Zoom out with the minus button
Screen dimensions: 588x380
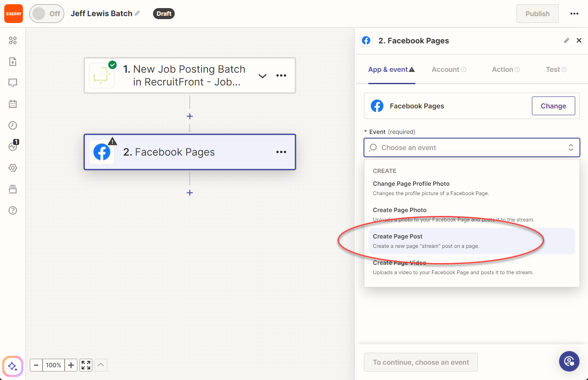(36, 365)
